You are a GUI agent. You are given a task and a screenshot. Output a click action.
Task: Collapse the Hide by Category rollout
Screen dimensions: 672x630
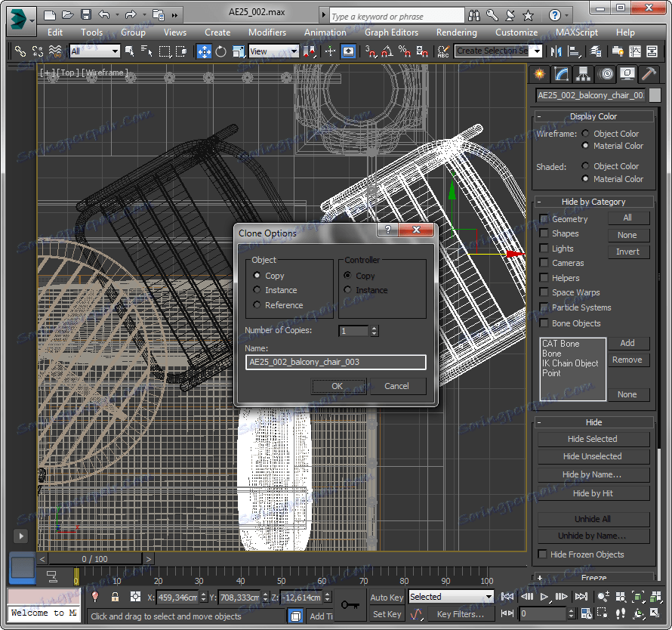coord(593,202)
